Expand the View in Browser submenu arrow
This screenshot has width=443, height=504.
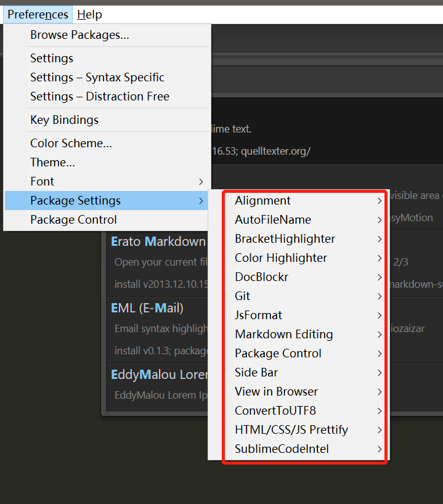click(x=380, y=392)
